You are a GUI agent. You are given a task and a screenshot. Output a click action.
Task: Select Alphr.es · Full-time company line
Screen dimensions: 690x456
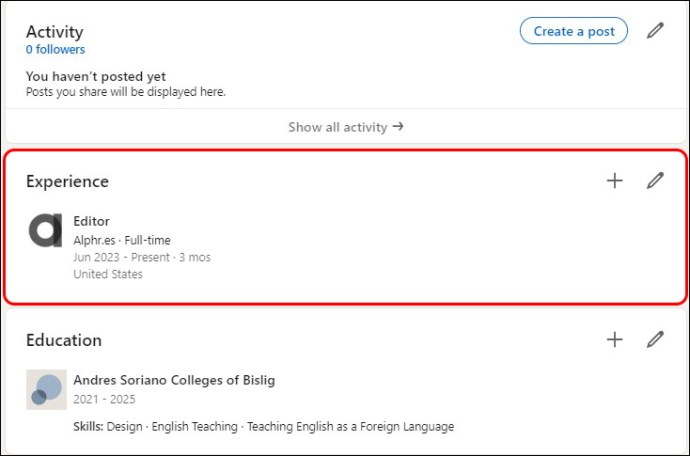pyautogui.click(x=122, y=240)
